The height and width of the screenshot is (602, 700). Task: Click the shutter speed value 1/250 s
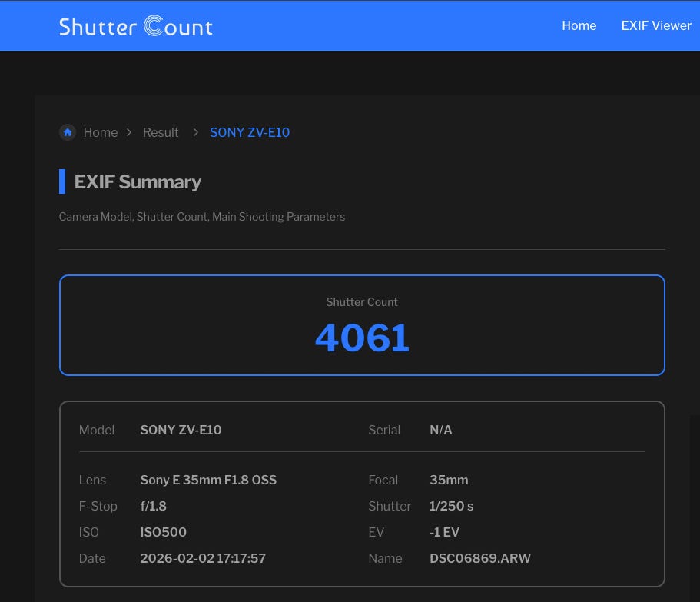point(451,506)
